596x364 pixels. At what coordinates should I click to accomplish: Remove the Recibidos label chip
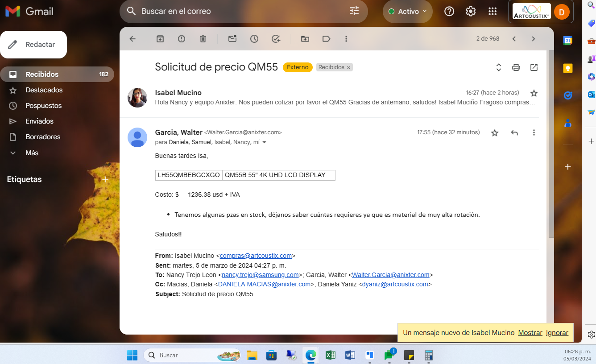point(349,67)
